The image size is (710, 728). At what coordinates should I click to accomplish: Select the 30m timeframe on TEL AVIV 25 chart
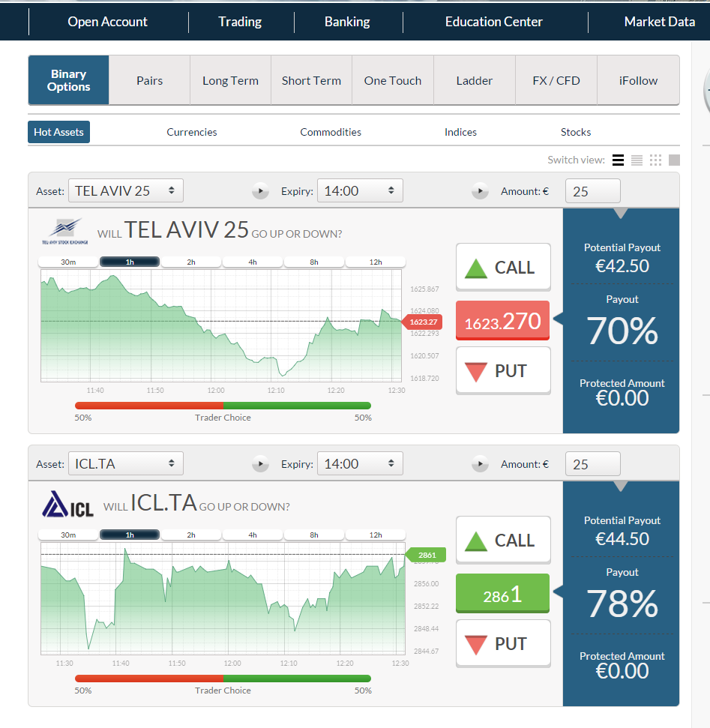coord(68,262)
